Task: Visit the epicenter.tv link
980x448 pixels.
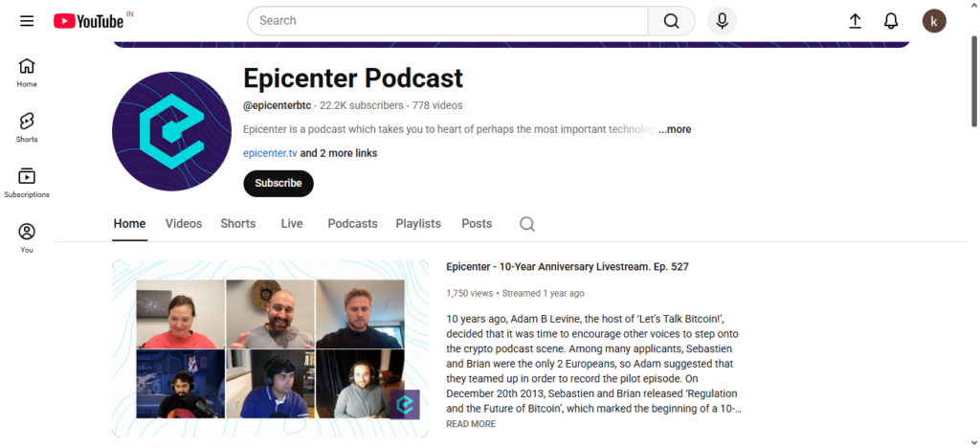Action: 270,153
